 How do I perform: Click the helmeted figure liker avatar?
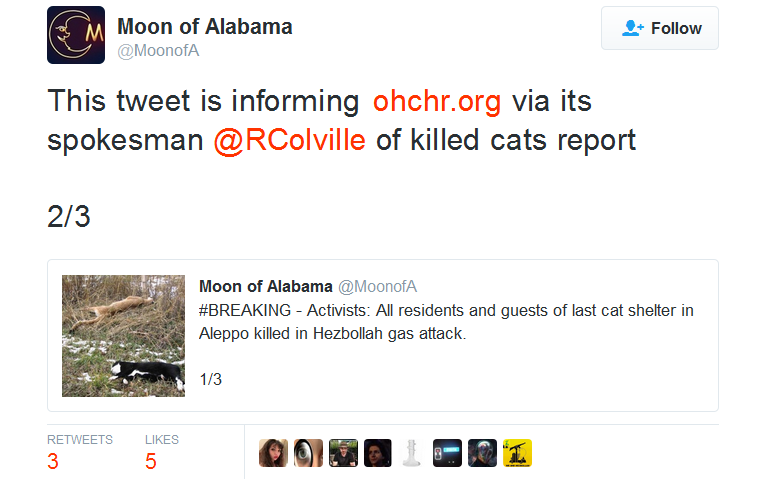coord(483,453)
